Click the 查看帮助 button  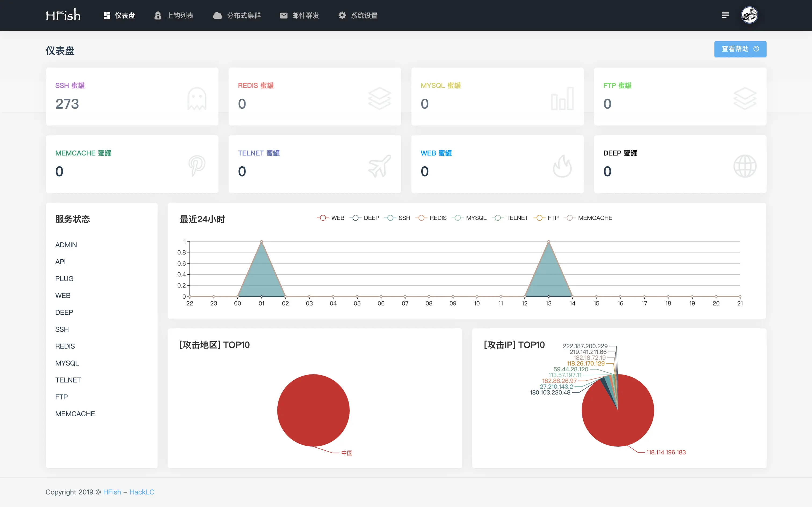tap(740, 49)
